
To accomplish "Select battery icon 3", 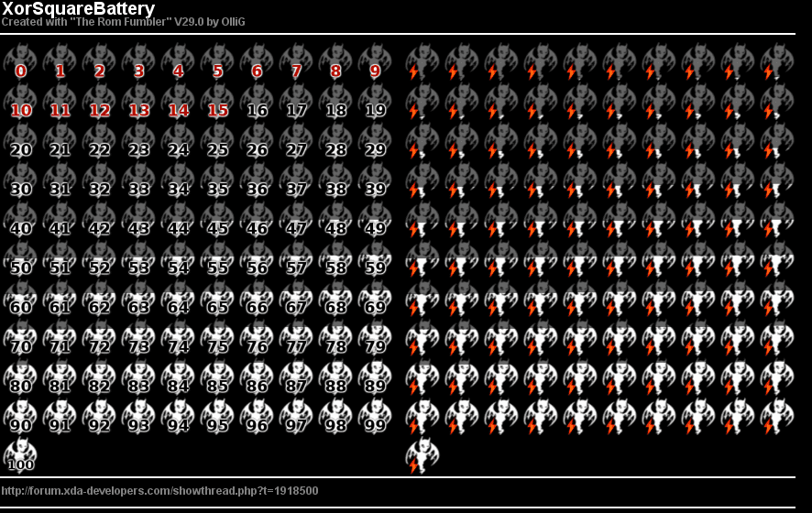I will [x=138, y=62].
